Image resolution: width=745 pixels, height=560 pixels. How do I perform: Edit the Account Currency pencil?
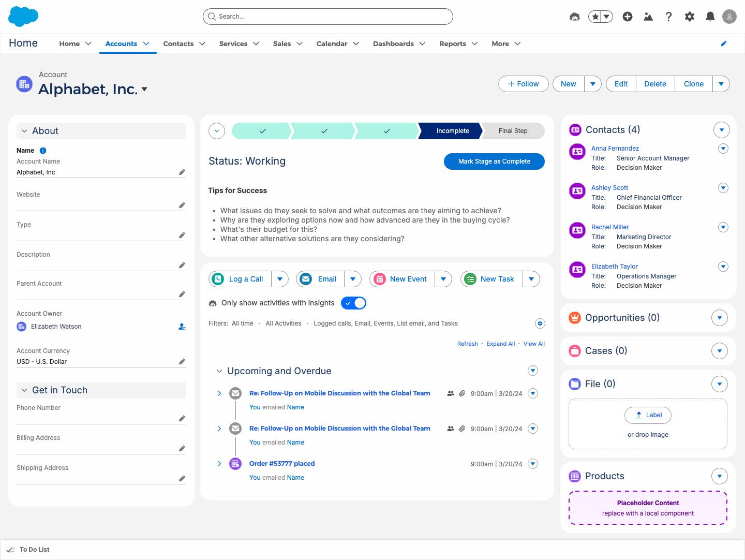pos(182,361)
